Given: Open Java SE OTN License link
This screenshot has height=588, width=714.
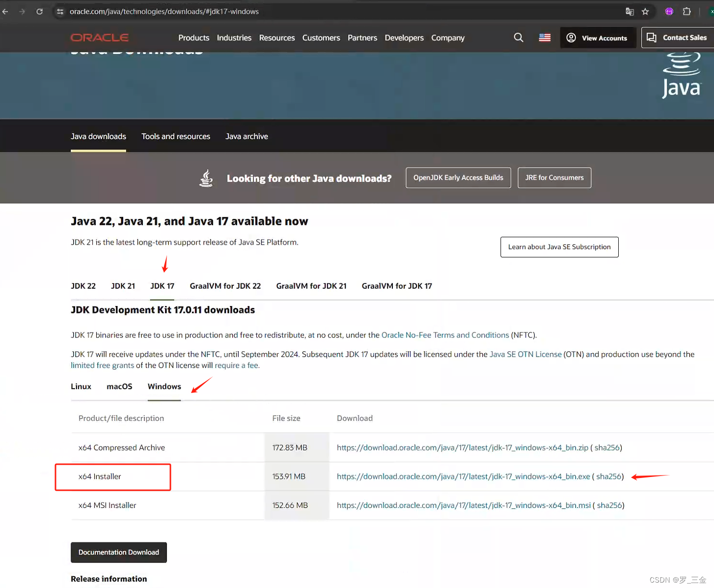Looking at the screenshot, I should 525,354.
